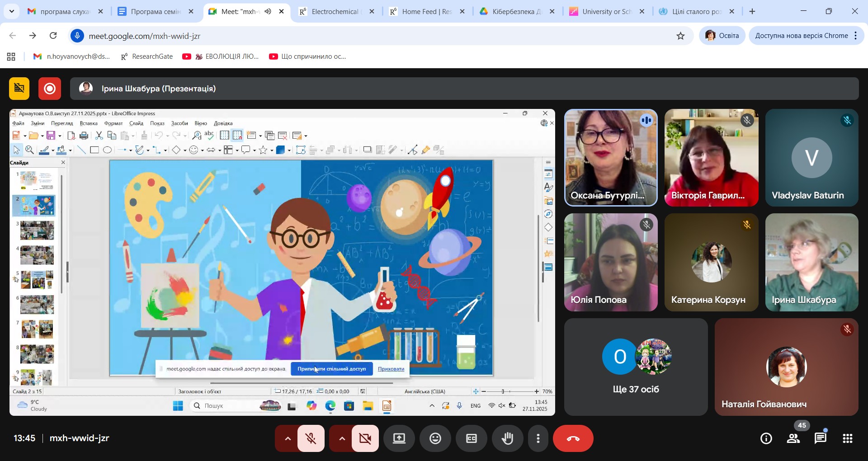Open the chat panel icon
The height and width of the screenshot is (461, 868).
pyautogui.click(x=821, y=438)
